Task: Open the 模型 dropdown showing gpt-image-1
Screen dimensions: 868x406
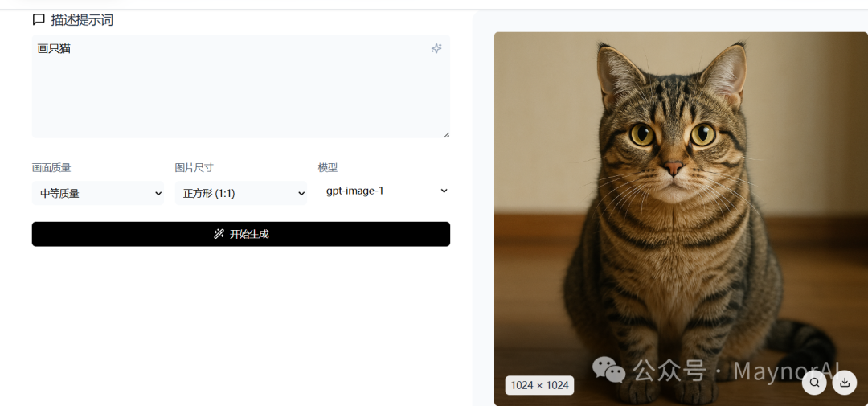Action: click(x=384, y=191)
